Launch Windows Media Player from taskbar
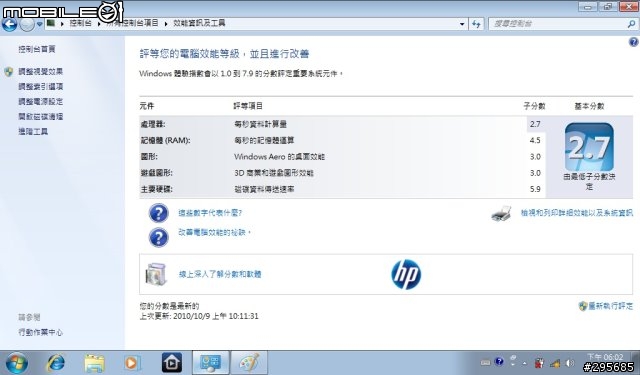Image resolution: width=640 pixels, height=375 pixels. [132, 363]
